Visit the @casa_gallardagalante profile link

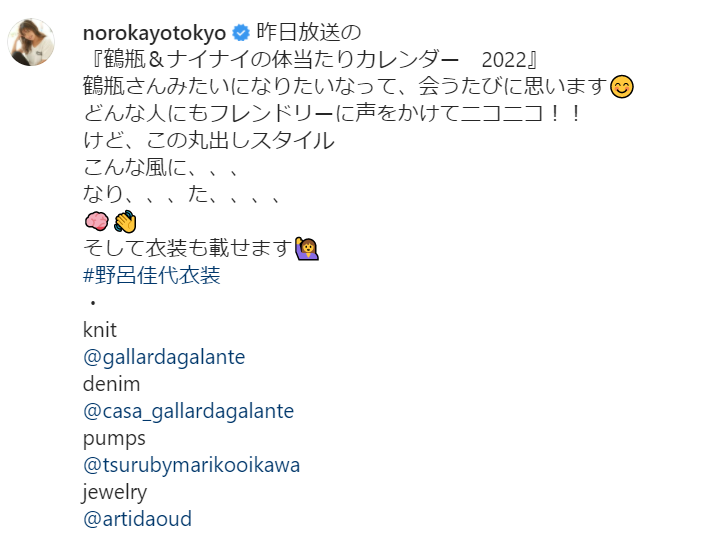click(188, 411)
